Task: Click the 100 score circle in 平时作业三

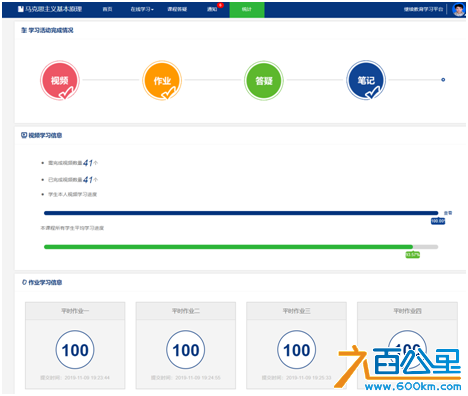Action: pyautogui.click(x=296, y=350)
